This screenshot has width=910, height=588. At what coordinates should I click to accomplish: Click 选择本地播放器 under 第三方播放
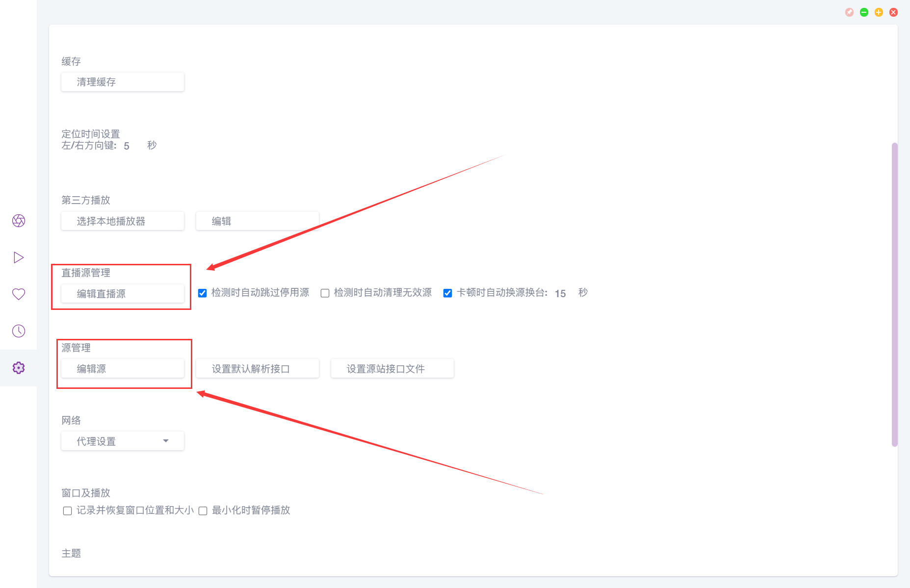click(122, 221)
